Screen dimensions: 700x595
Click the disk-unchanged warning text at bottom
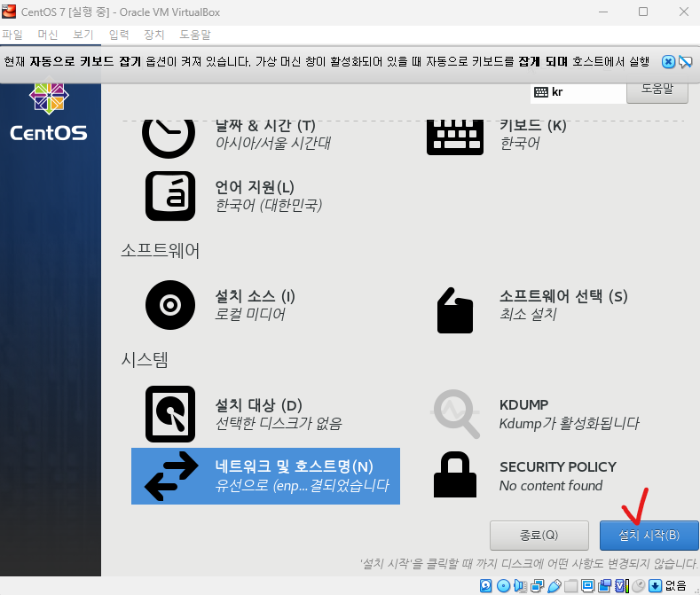pyautogui.click(x=529, y=564)
